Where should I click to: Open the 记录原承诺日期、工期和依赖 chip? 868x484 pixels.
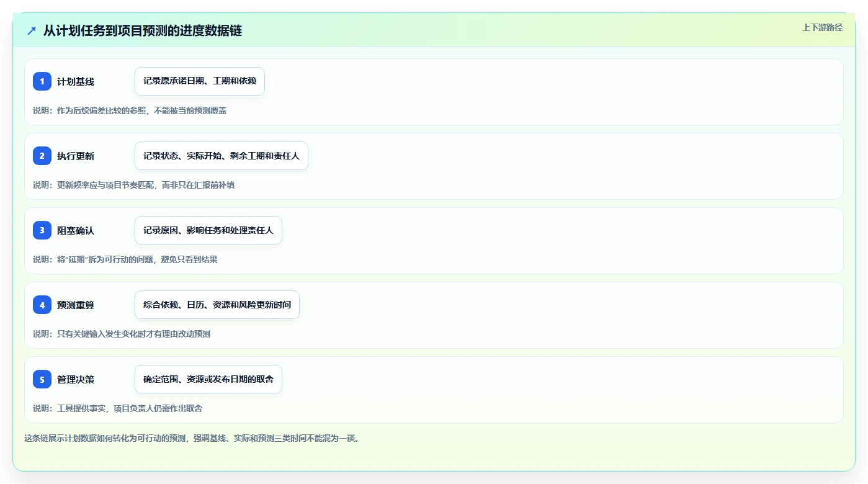[x=200, y=81]
